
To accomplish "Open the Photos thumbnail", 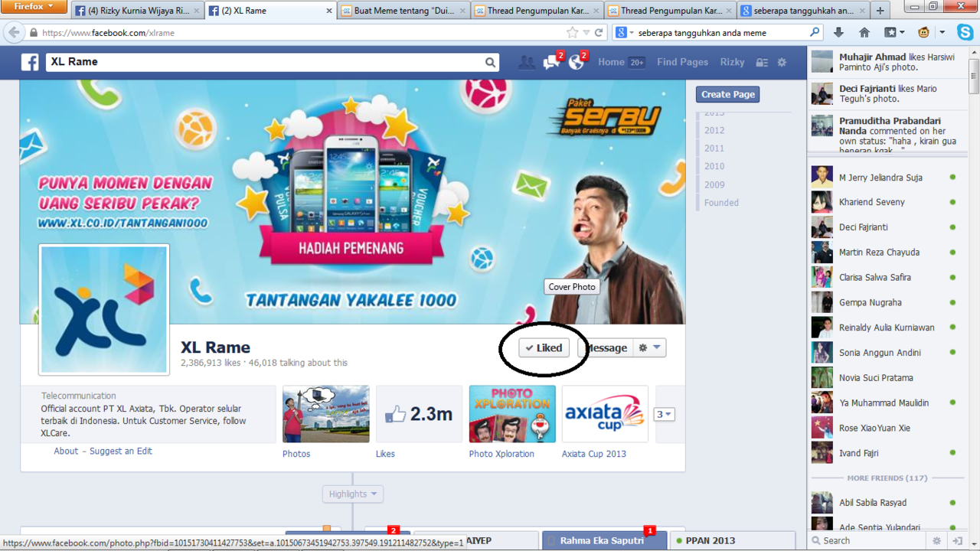I will (326, 414).
